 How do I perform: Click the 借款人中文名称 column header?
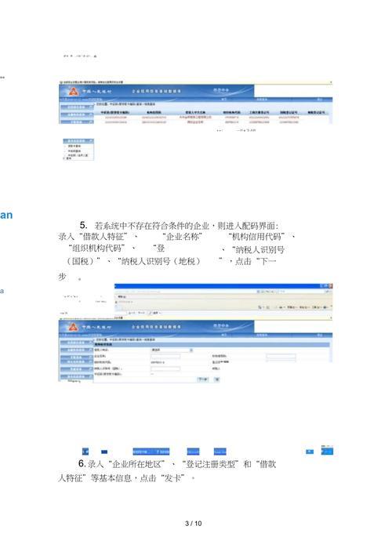pos(195,113)
